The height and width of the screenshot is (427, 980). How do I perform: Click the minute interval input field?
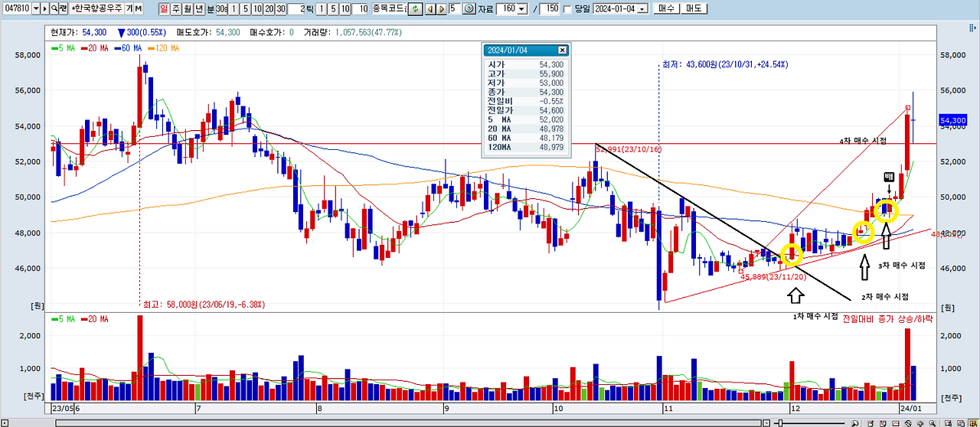296,8
